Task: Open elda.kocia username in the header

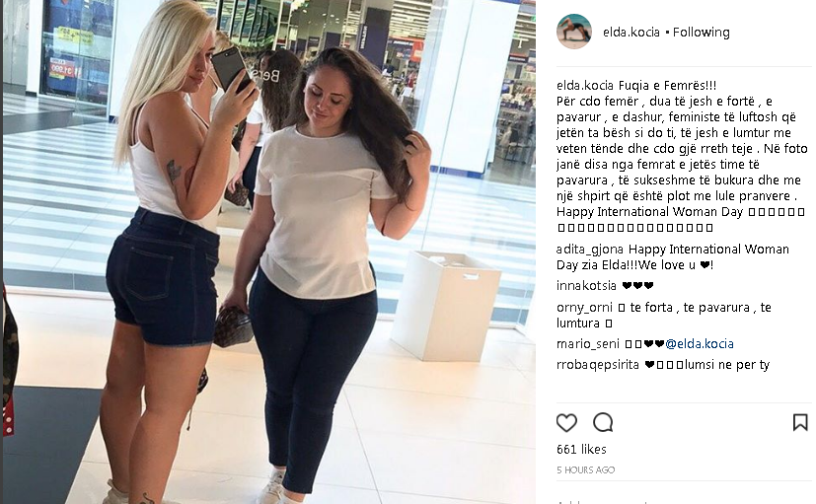Action: point(631,33)
